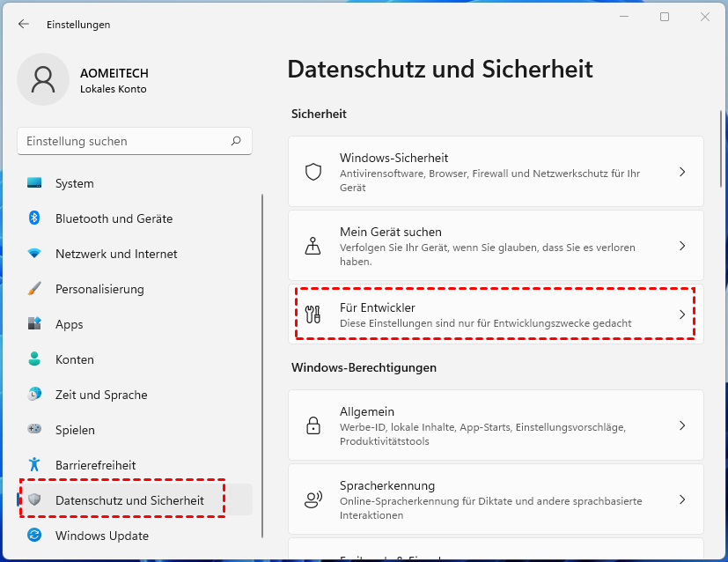Expand Windows-Sicherheit with its chevron
Image resolution: width=728 pixels, height=562 pixels.
(682, 172)
